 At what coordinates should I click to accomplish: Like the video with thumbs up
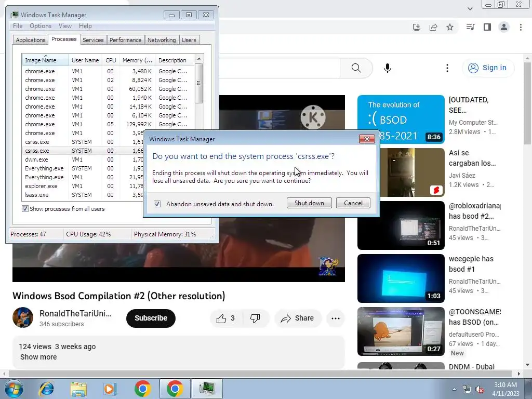[x=226, y=318]
